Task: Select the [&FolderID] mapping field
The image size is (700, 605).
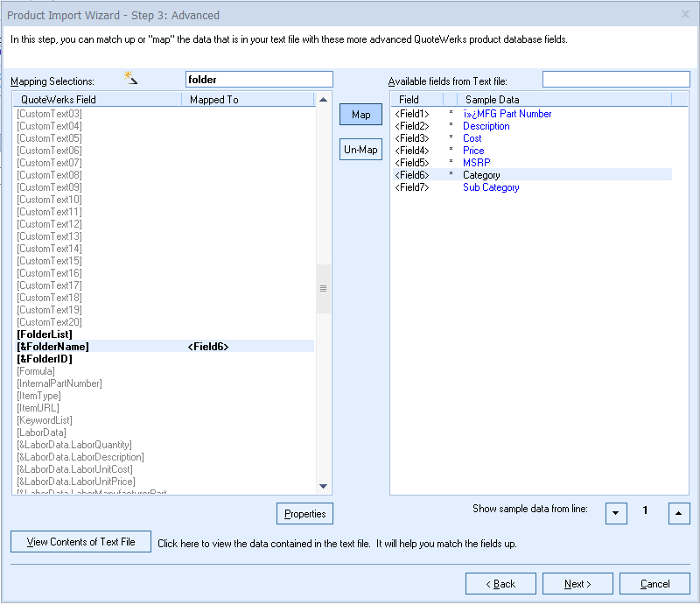Action: pos(45,359)
